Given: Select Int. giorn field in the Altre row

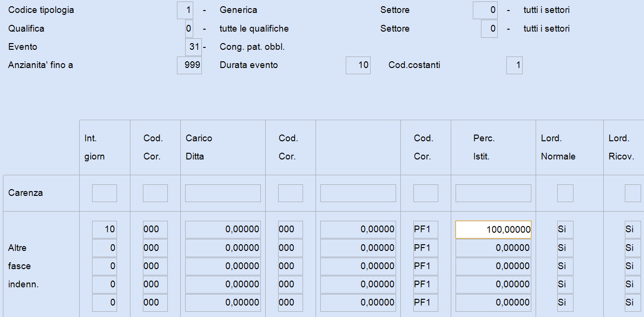Looking at the screenshot, I should pyautogui.click(x=105, y=248).
